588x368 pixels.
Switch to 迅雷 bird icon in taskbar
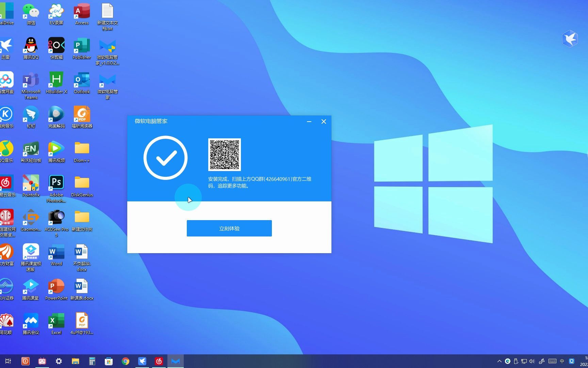142,361
